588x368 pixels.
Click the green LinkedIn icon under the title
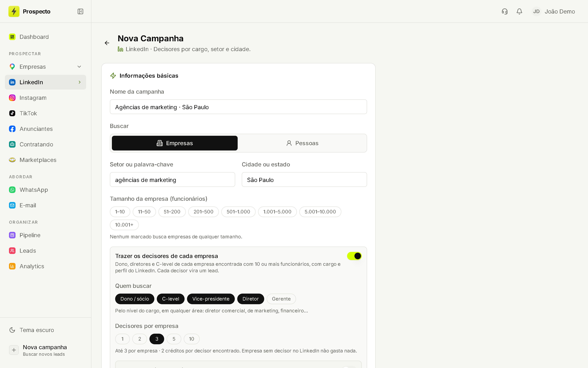tap(120, 49)
